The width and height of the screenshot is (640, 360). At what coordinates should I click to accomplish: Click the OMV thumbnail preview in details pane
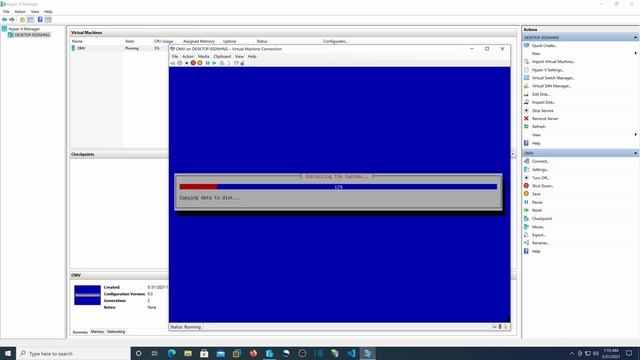[87, 295]
